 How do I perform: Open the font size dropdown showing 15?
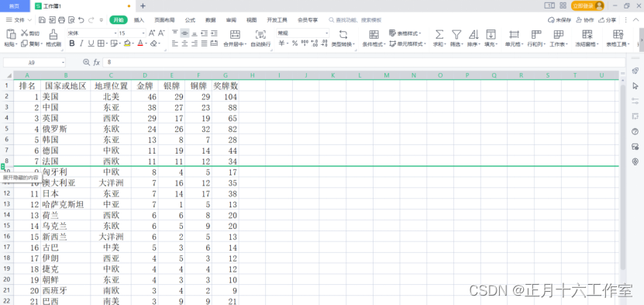(132, 33)
